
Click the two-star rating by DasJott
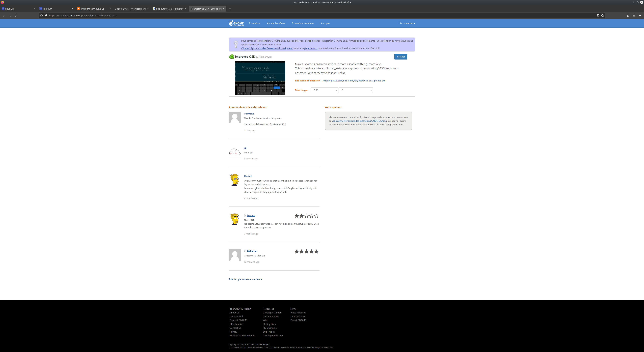coord(306,216)
